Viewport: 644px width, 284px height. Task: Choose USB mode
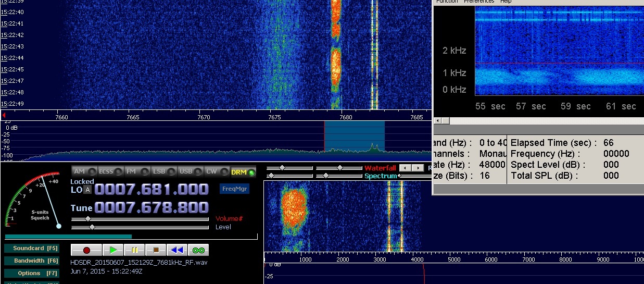coord(191,171)
